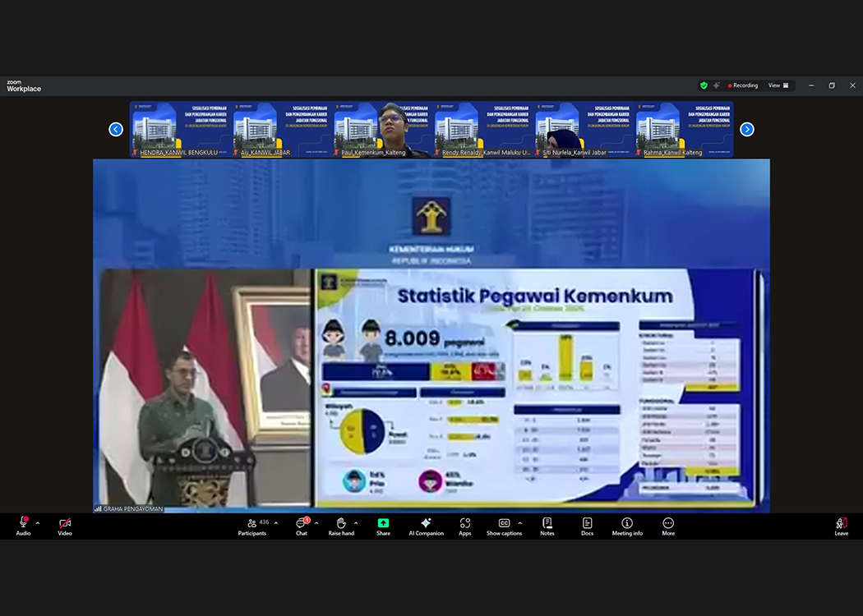
Task: Open the View layout menu
Action: [x=778, y=85]
